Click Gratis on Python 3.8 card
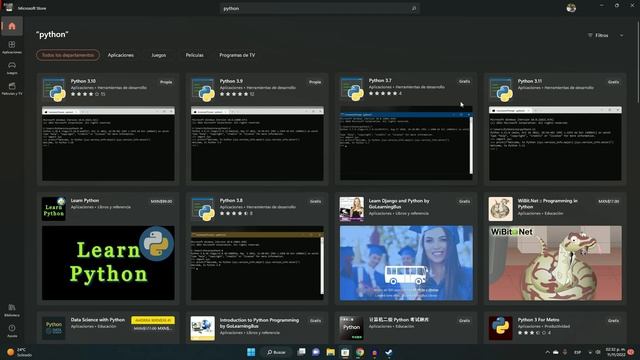 coord(316,201)
